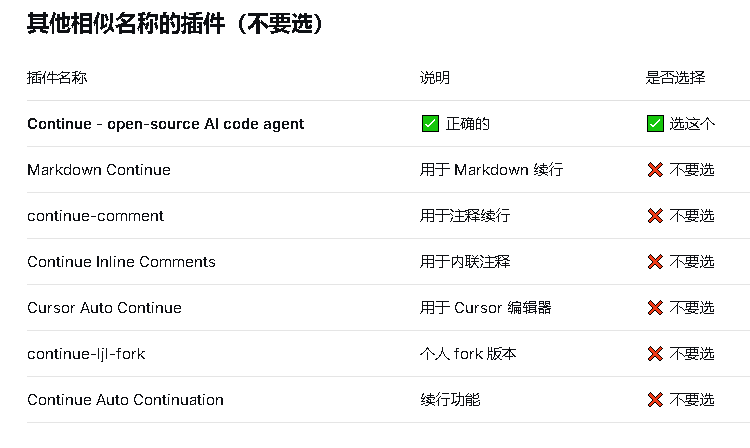Click red cross icon in Markdown Continue row
The width and height of the screenshot is (750, 448).
pyautogui.click(x=655, y=170)
